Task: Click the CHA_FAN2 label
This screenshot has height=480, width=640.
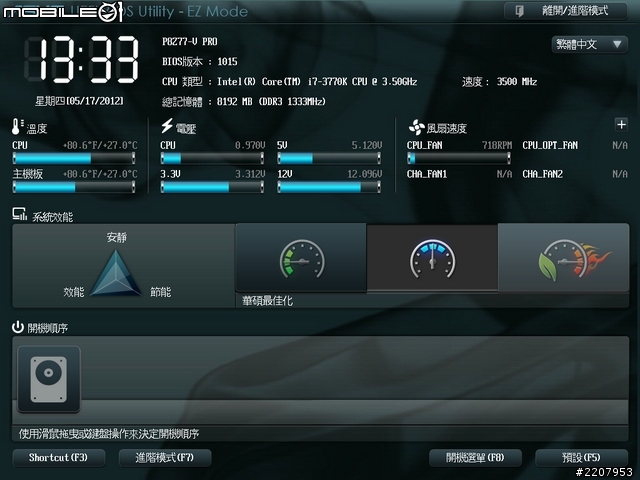Action: click(542, 174)
